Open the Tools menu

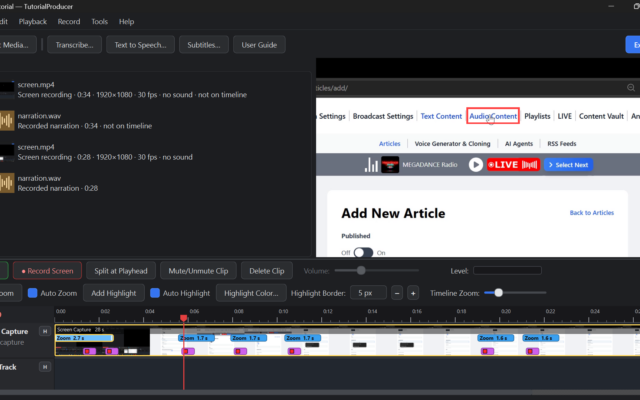point(100,22)
